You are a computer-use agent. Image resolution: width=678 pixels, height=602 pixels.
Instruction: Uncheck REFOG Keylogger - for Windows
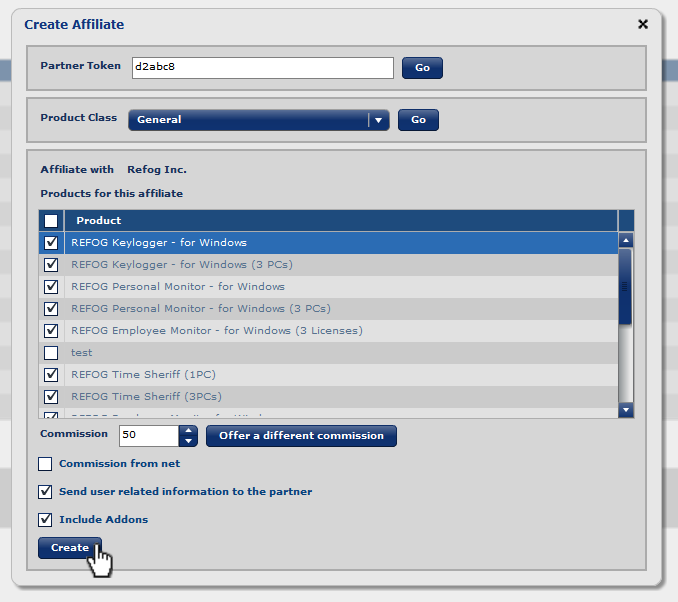coord(51,243)
